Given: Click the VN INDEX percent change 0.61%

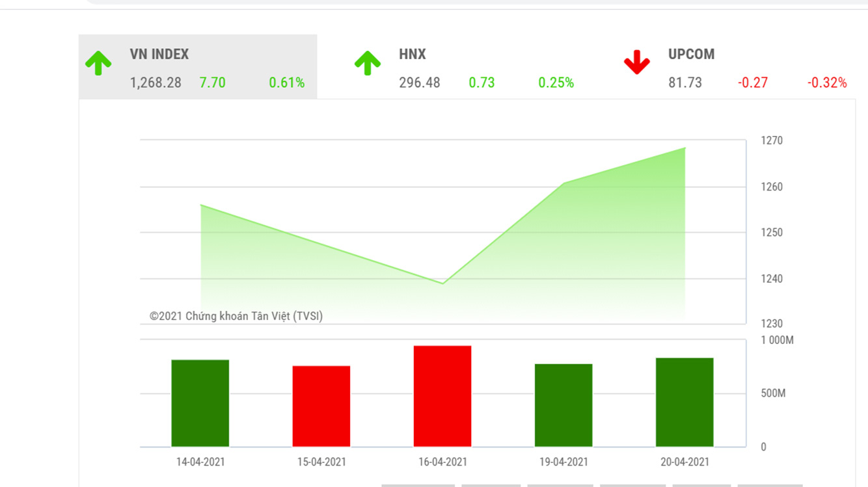Looking at the screenshot, I should (x=286, y=83).
